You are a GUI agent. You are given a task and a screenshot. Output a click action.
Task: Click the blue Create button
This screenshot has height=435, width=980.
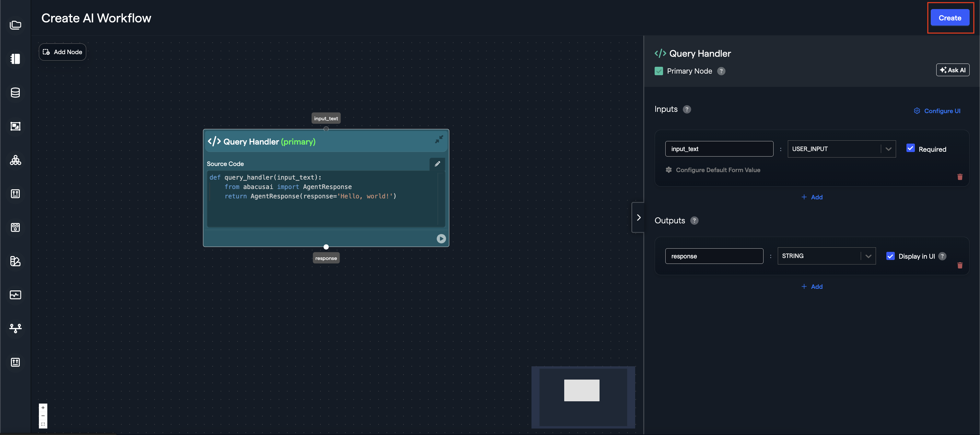(x=949, y=18)
